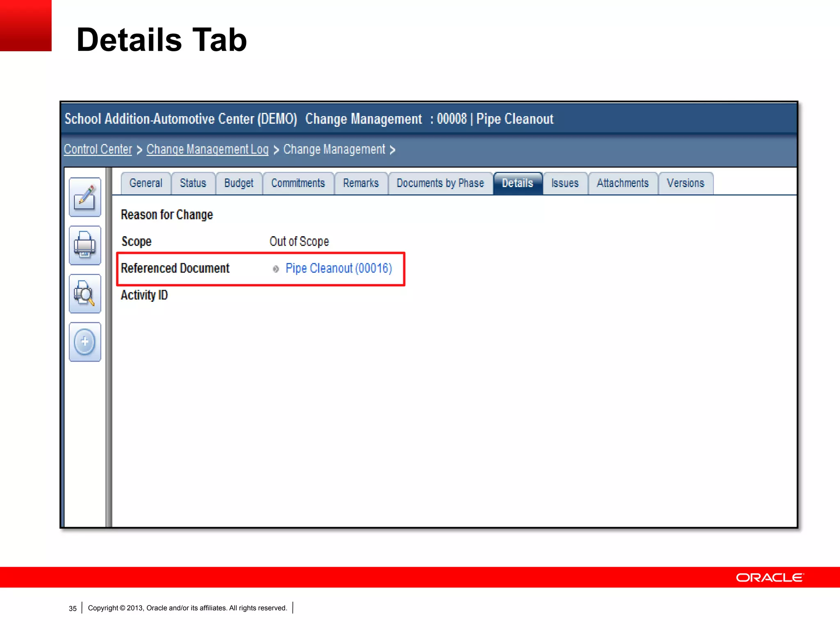
Task: Click the Add plus circle icon
Action: coord(85,342)
